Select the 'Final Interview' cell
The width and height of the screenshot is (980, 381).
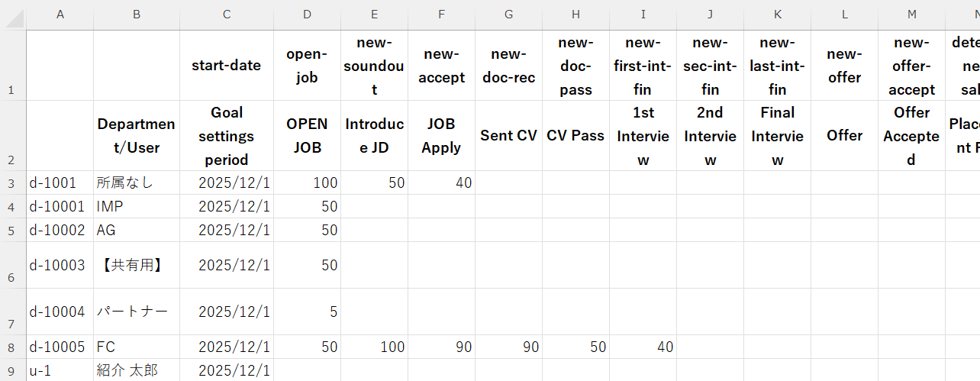coord(777,136)
